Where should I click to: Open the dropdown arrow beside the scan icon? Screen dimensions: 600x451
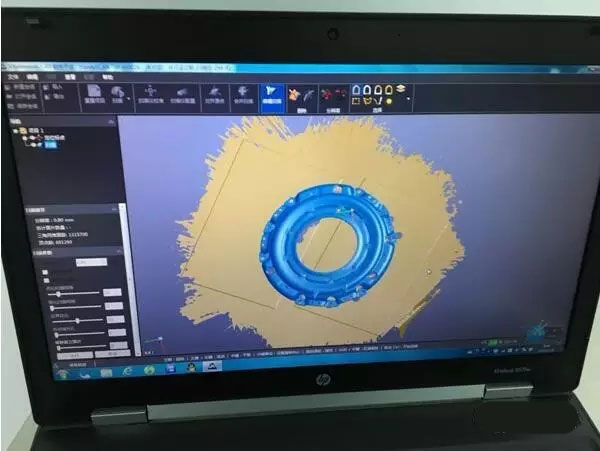[129, 99]
